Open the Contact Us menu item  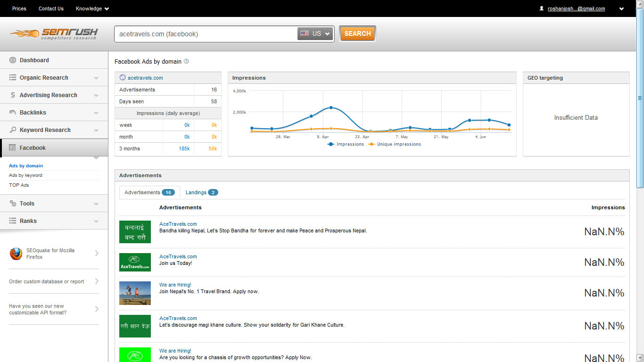pyautogui.click(x=51, y=8)
